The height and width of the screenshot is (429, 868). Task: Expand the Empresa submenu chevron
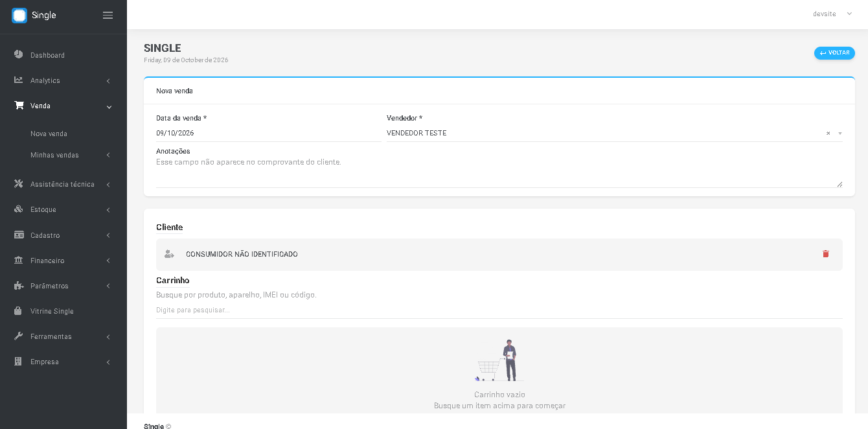(x=108, y=362)
